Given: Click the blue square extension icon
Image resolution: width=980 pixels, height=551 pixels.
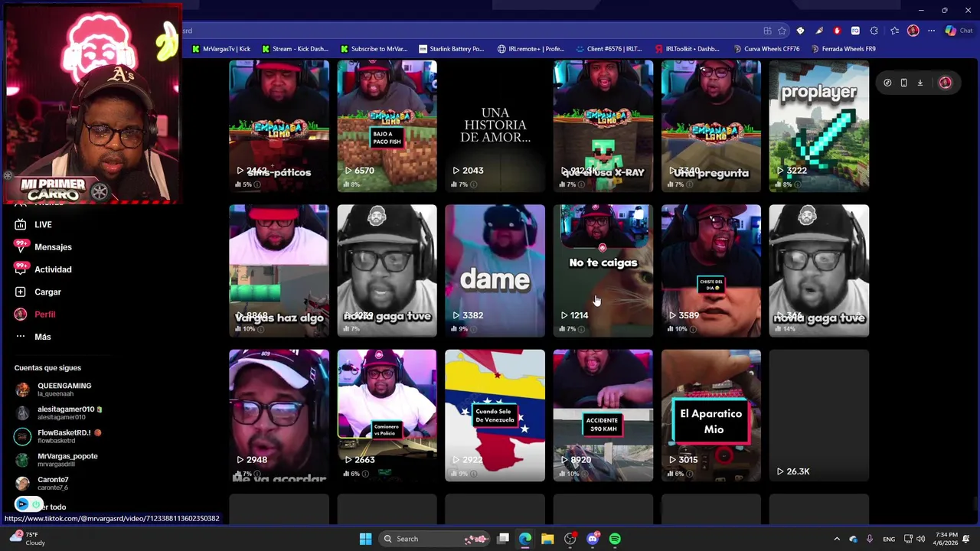Looking at the screenshot, I should tap(854, 31).
